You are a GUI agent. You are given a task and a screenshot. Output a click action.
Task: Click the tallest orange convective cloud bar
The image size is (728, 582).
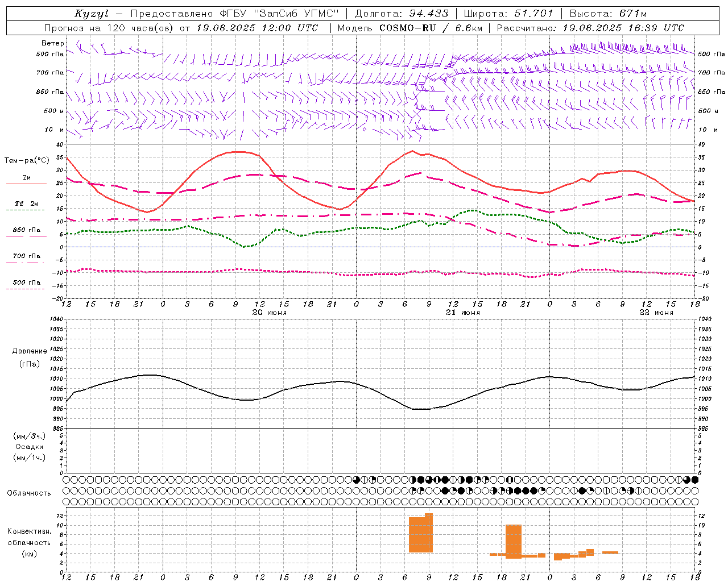pos(429,533)
